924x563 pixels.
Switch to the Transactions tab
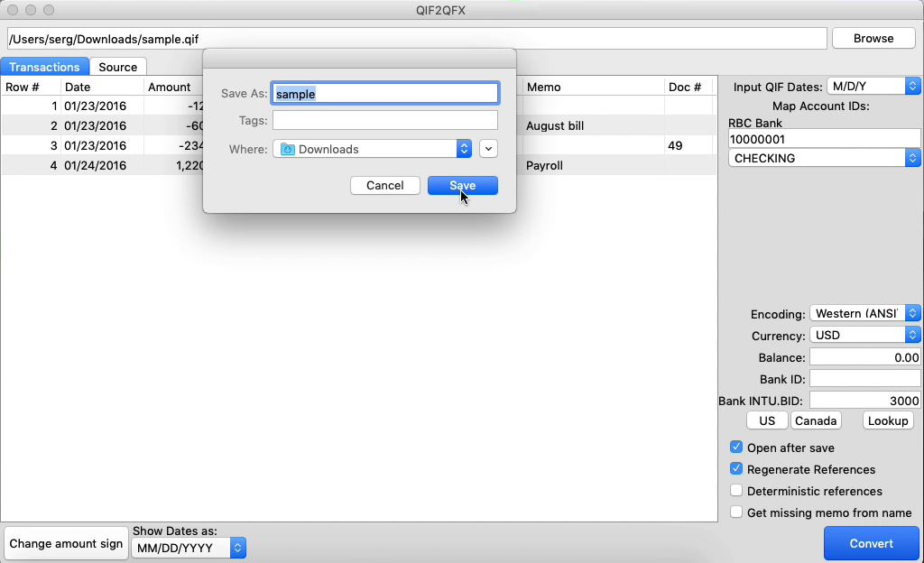[x=44, y=67]
